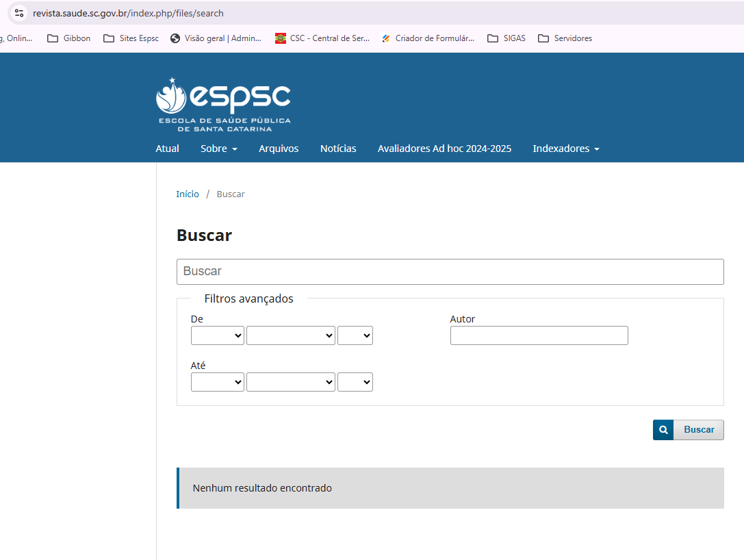This screenshot has height=560, width=744.
Task: Follow the Início breadcrumb link
Action: (x=188, y=194)
